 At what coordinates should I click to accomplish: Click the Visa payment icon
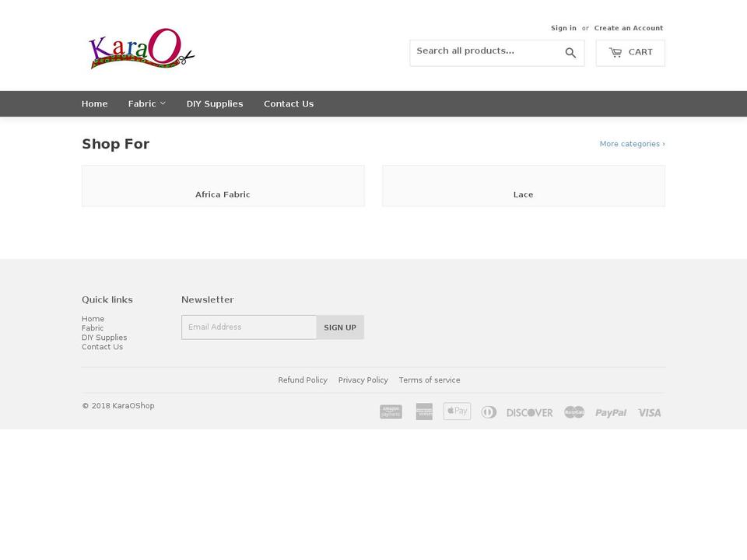649,412
